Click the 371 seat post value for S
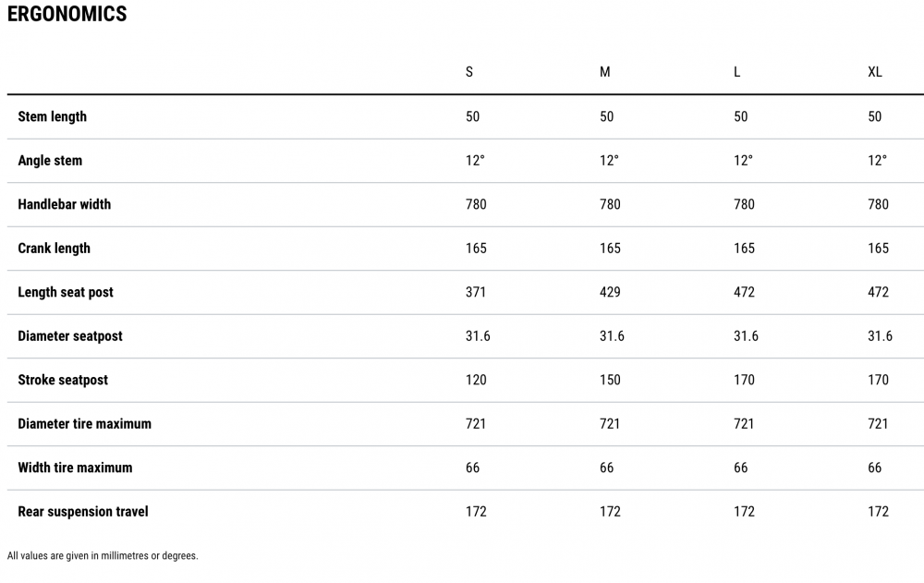This screenshot has width=924, height=583. pos(476,292)
